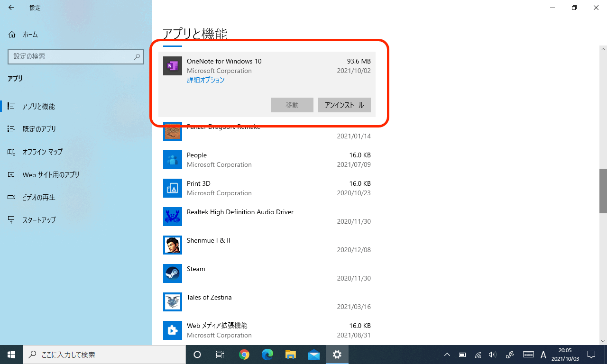Click the OneNote for Windows 10 app icon
Image resolution: width=607 pixels, height=364 pixels.
[173, 66]
